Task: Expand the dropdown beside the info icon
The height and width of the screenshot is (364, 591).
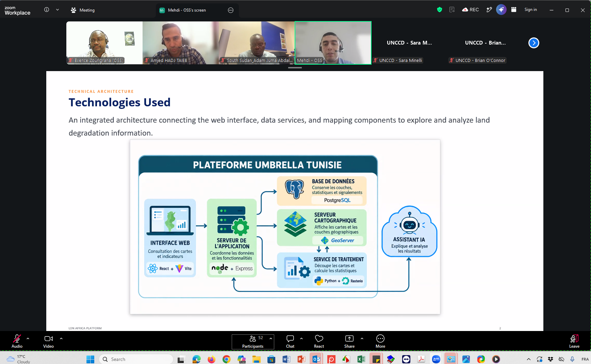Action: click(x=58, y=10)
